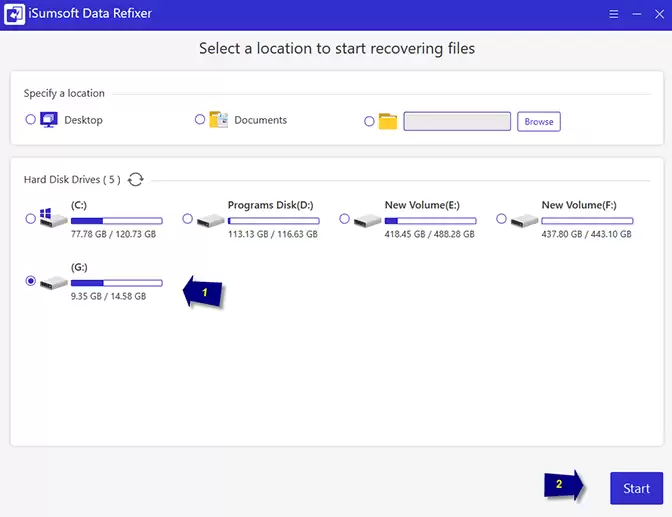Click the custom location path input field
672x517 pixels.
point(457,121)
